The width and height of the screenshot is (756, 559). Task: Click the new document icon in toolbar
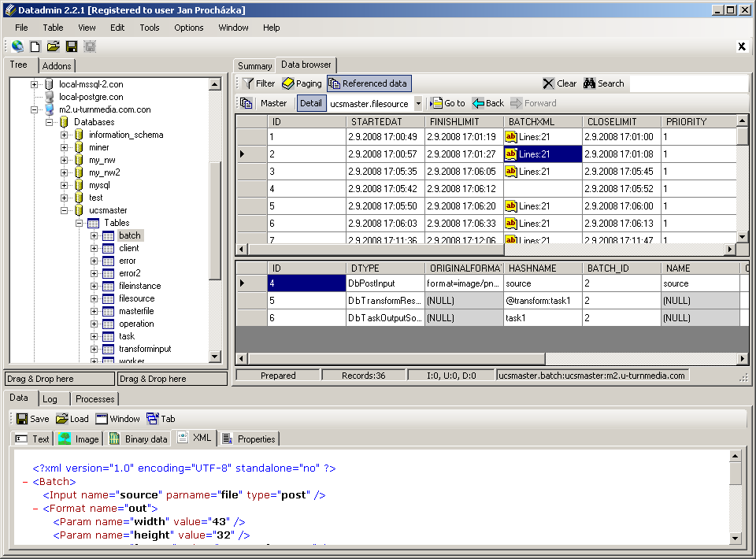tap(35, 46)
